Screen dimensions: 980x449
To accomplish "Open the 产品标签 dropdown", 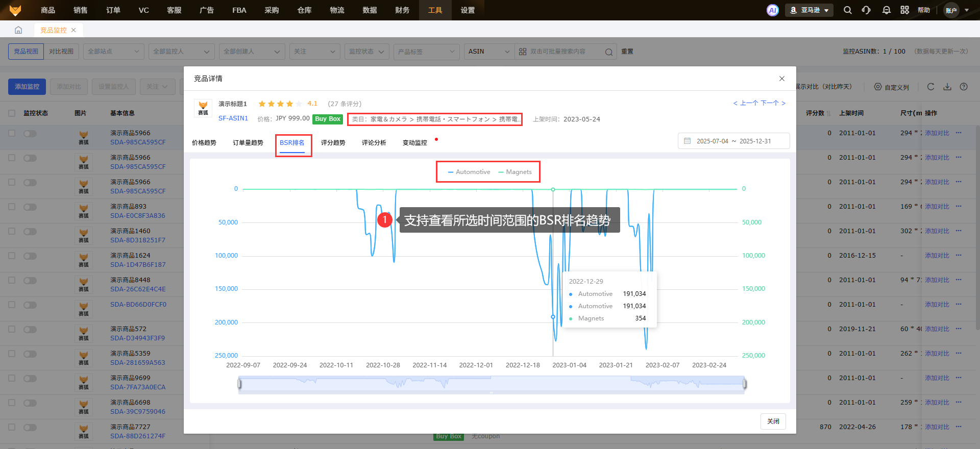I will [x=427, y=52].
